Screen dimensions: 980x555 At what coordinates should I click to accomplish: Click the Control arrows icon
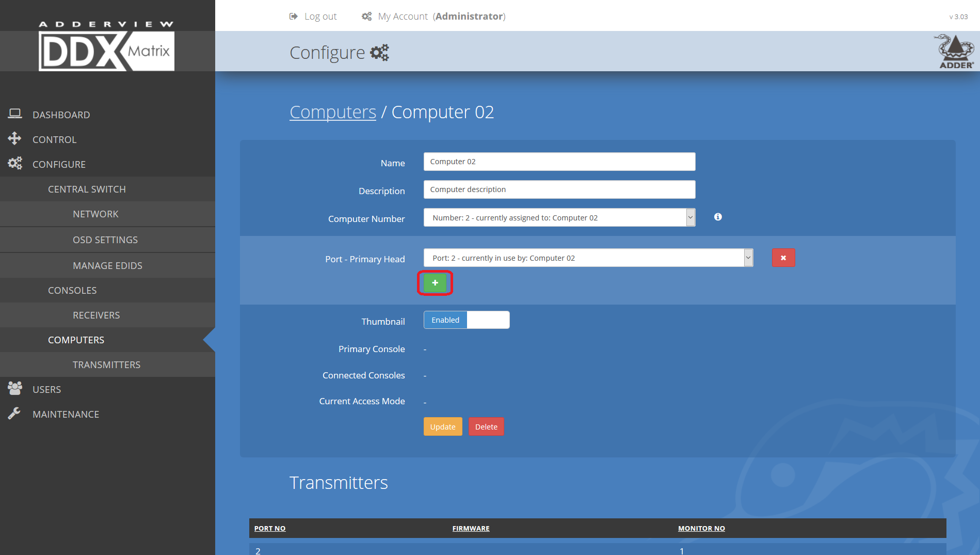14,138
